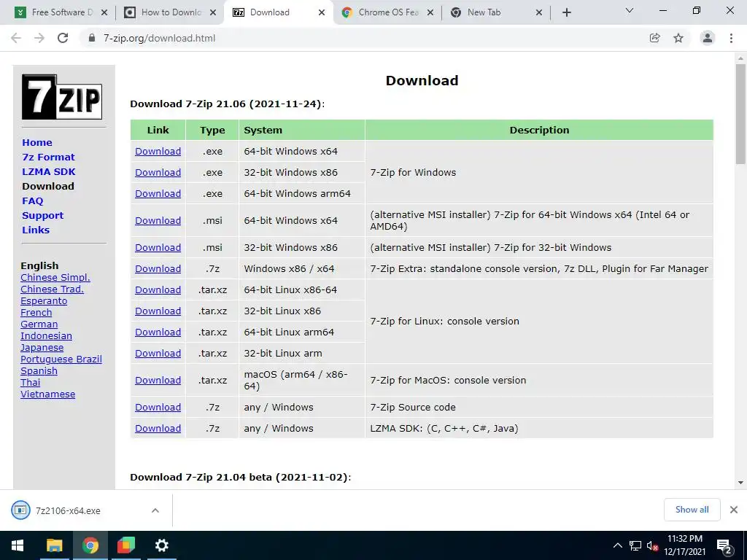Switch language to Japanese
The image size is (747, 560).
[42, 348]
